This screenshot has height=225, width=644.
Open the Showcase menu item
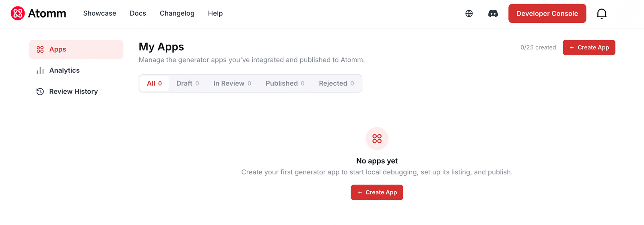100,13
